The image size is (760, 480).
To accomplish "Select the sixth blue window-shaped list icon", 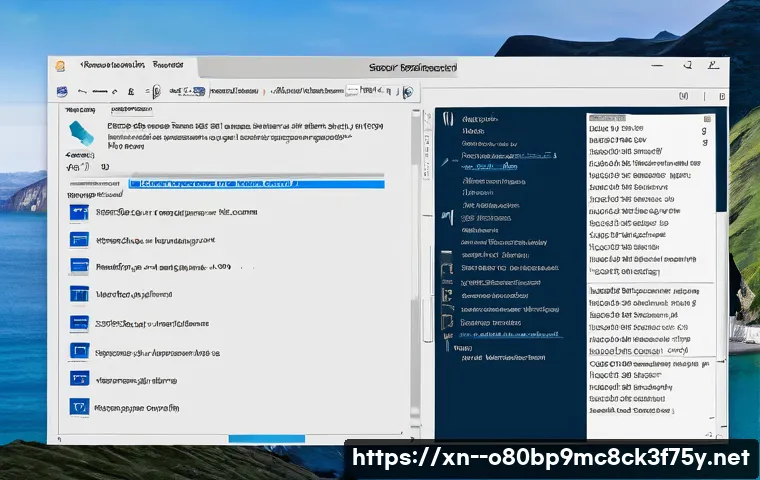I will pyautogui.click(x=79, y=351).
